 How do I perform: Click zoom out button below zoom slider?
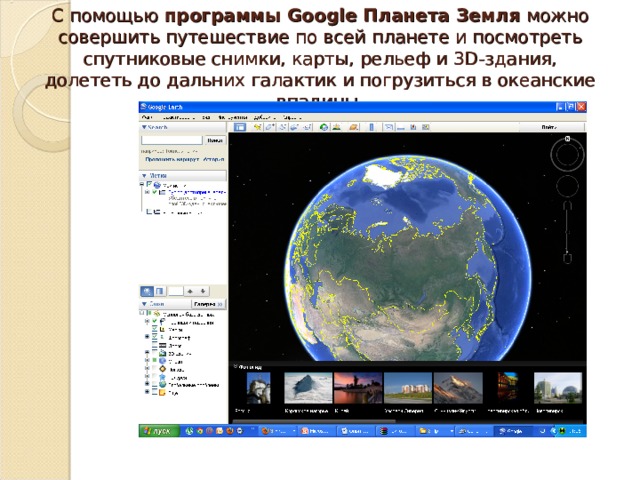(x=567, y=258)
